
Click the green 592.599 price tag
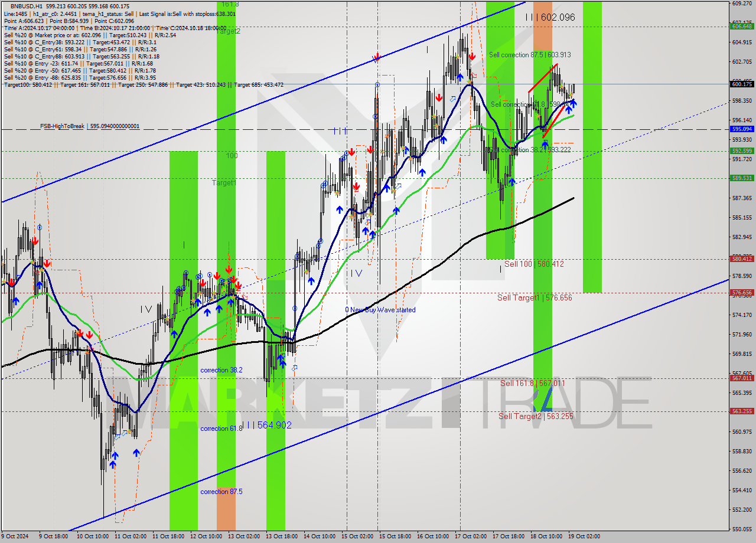tap(742, 151)
